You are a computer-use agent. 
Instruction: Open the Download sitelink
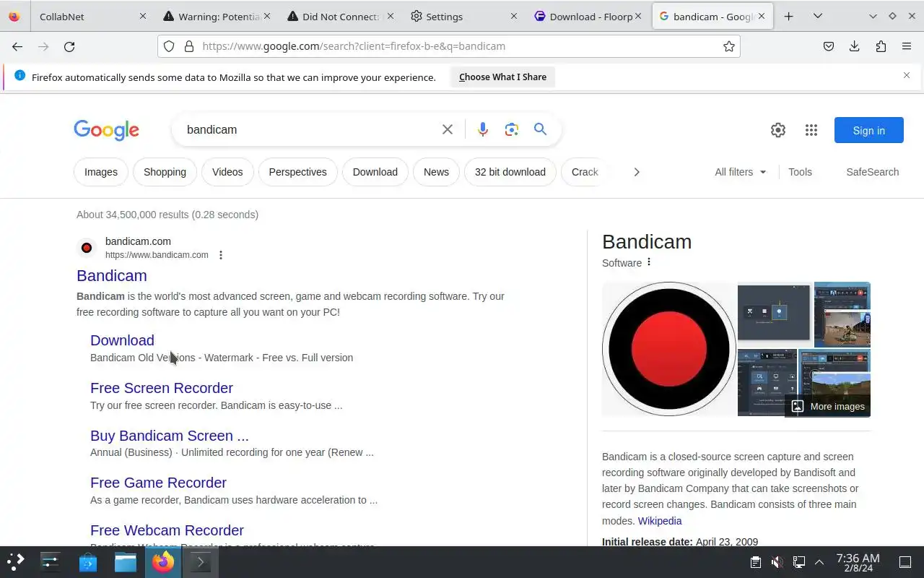click(x=122, y=340)
